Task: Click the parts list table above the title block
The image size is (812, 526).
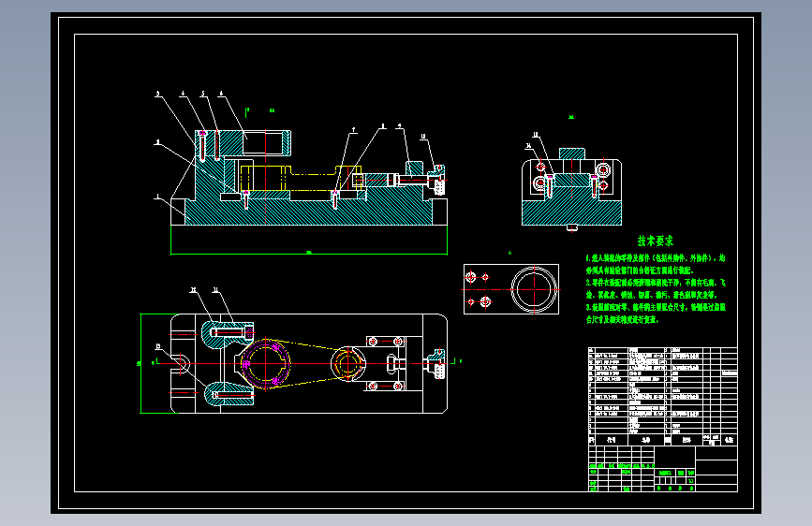Action: 662,397
